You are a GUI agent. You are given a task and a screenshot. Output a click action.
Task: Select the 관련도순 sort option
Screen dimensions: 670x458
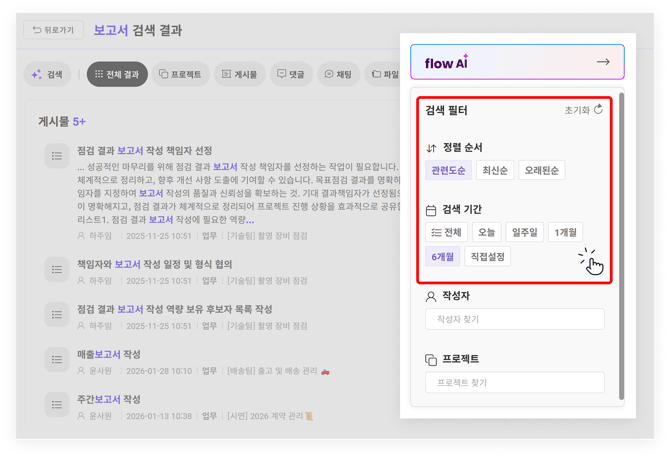point(447,170)
